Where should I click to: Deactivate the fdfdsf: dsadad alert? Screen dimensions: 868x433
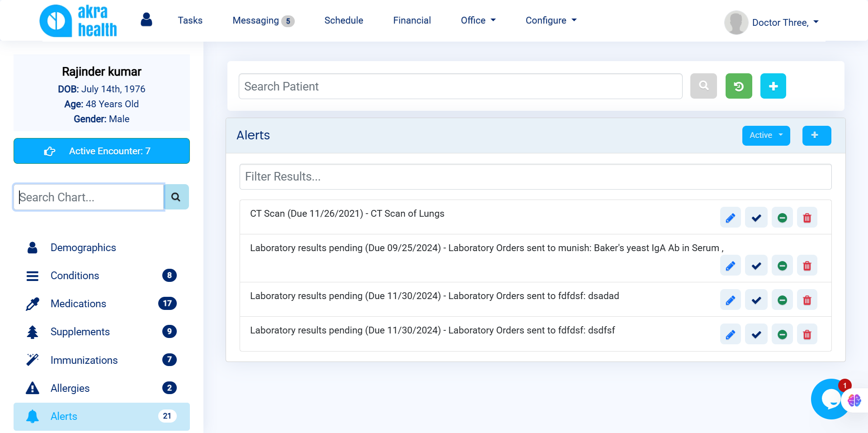(x=782, y=300)
